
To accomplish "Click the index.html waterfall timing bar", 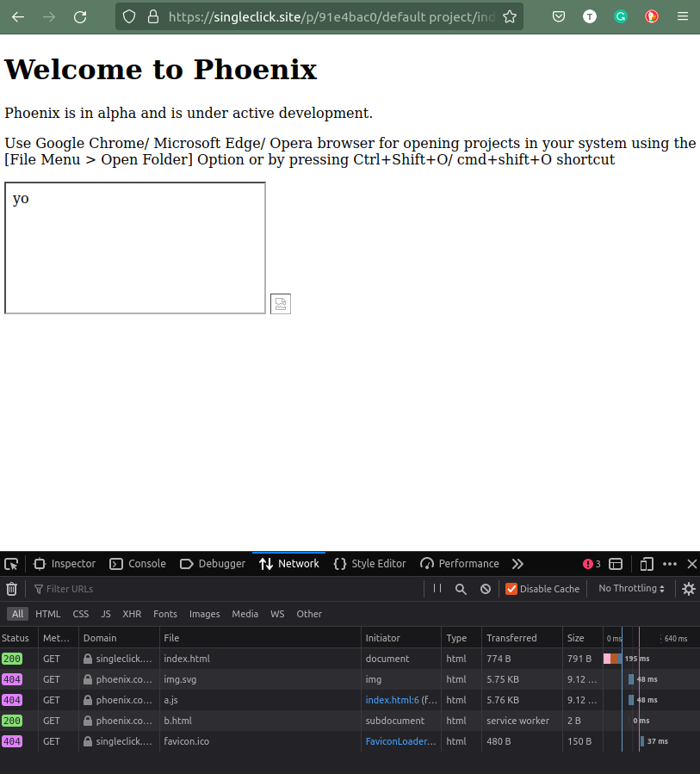I will point(612,659).
